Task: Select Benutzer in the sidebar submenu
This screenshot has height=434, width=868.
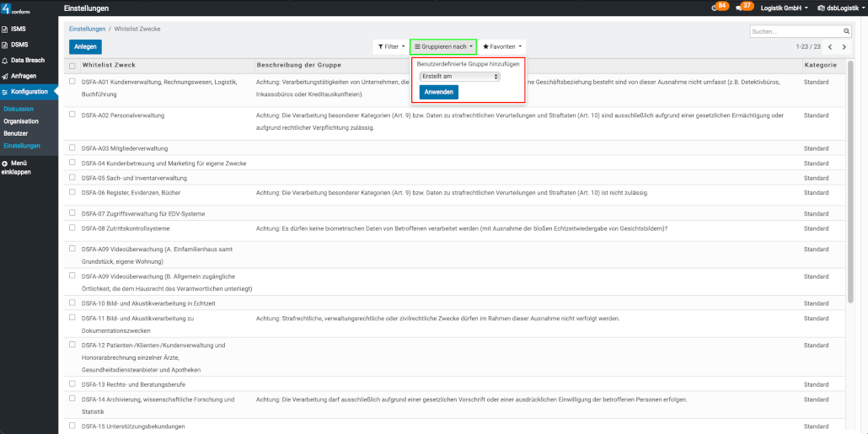Action: coord(16,133)
